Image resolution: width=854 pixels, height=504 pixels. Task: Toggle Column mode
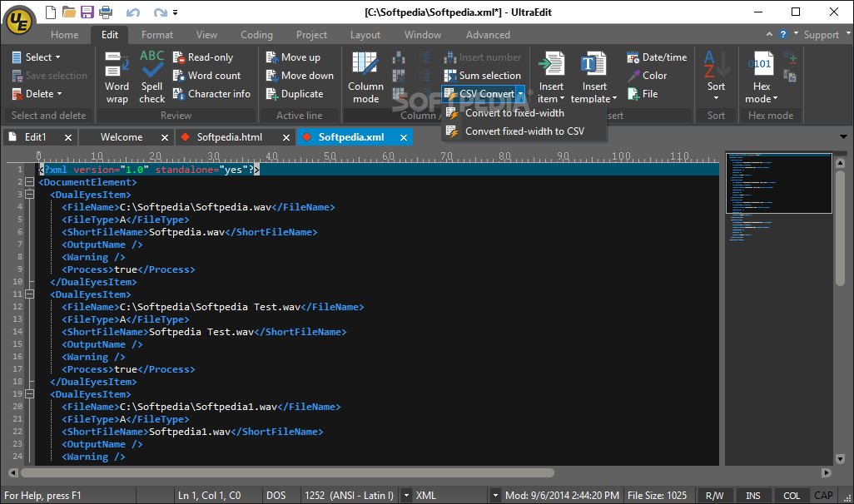[x=365, y=77]
